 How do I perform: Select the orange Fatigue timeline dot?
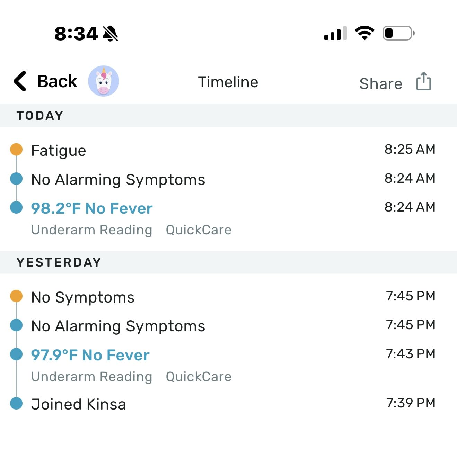(16, 150)
